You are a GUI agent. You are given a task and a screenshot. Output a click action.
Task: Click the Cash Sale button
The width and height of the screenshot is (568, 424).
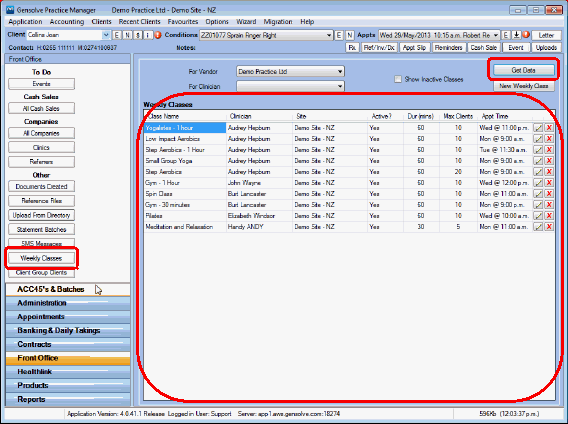[483, 47]
